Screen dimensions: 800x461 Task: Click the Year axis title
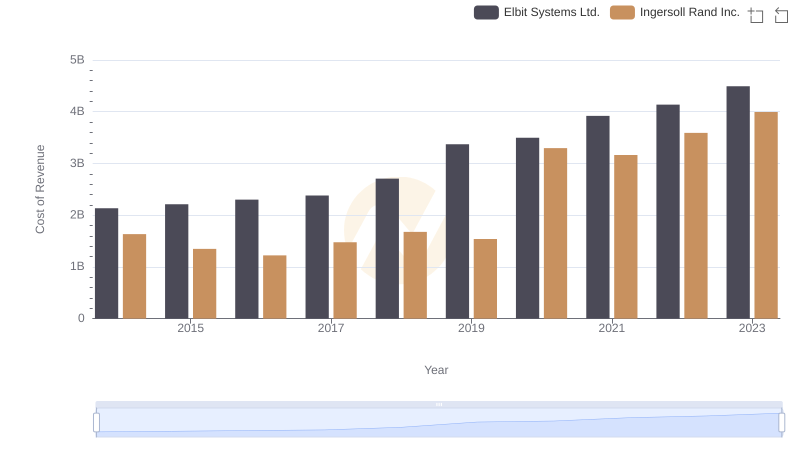(x=436, y=370)
